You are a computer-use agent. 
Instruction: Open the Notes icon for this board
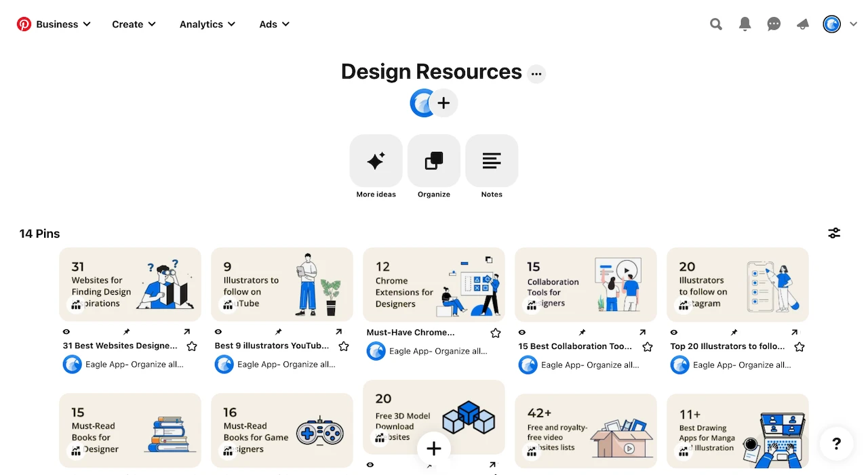pos(491,161)
